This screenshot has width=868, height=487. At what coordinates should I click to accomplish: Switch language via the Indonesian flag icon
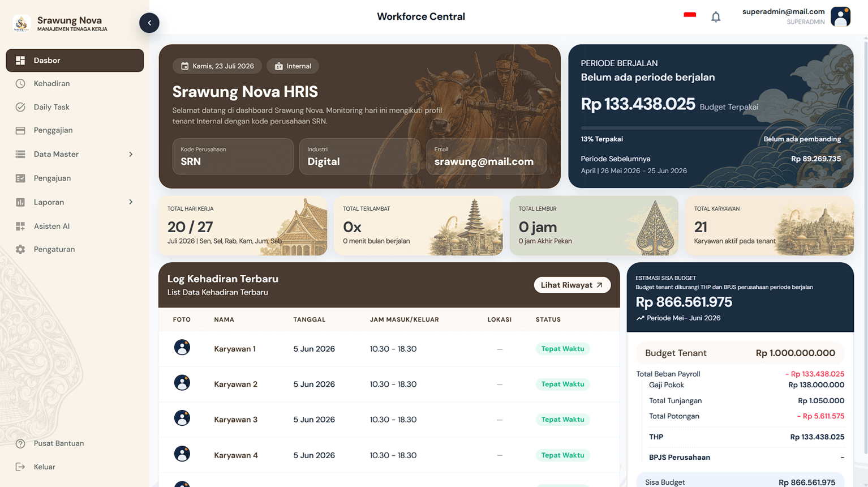pyautogui.click(x=690, y=15)
